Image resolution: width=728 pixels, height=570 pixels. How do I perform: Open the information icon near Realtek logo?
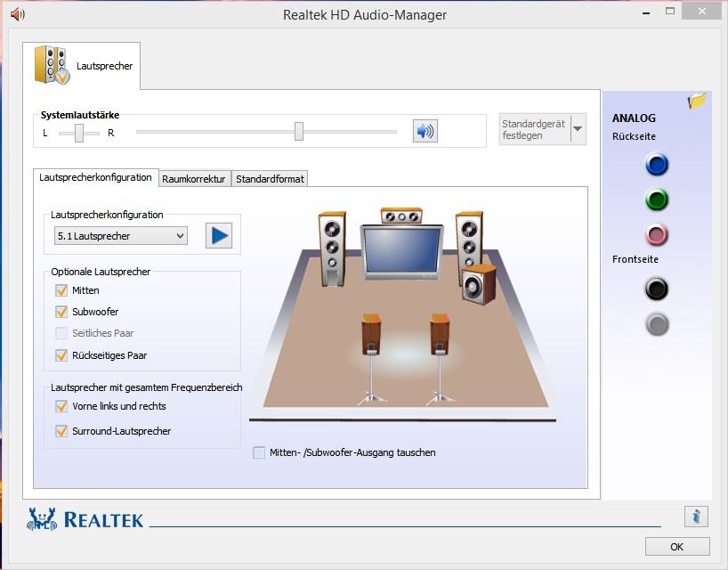pyautogui.click(x=696, y=516)
